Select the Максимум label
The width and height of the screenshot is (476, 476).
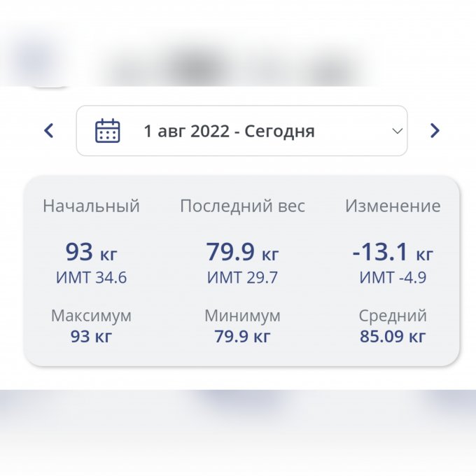tap(91, 316)
